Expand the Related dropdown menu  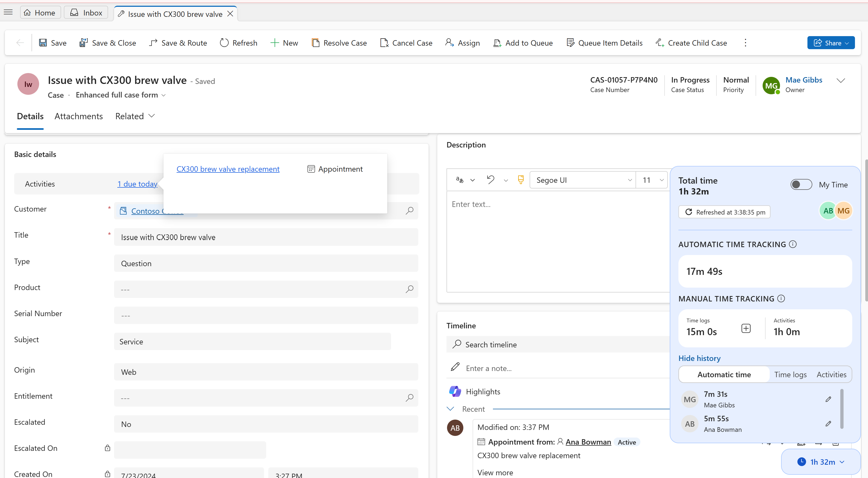tap(135, 116)
